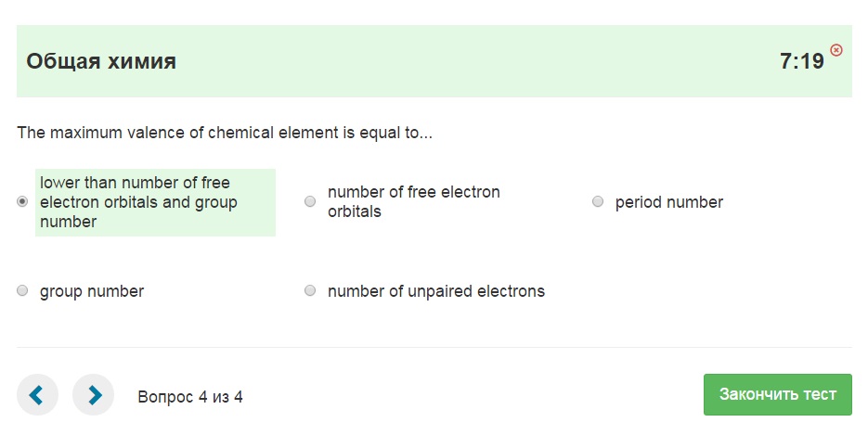The width and height of the screenshot is (868, 435).
Task: Click the 'period number' answer label text
Action: tap(668, 202)
